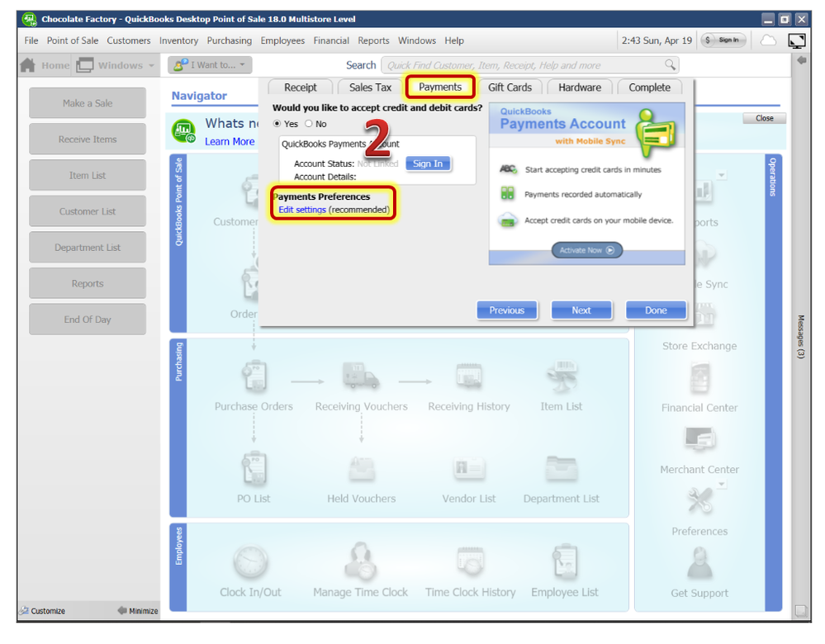
Task: Switch to the Hardware tab
Action: click(580, 88)
